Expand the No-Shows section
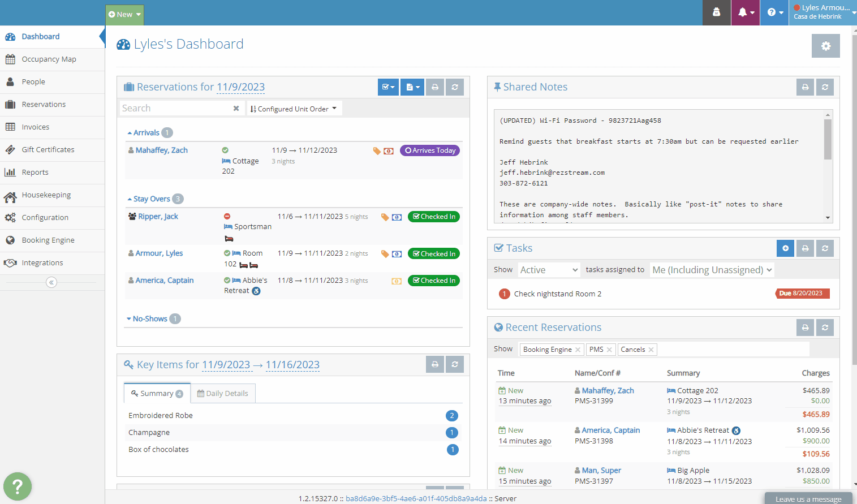857x504 pixels. [x=149, y=319]
